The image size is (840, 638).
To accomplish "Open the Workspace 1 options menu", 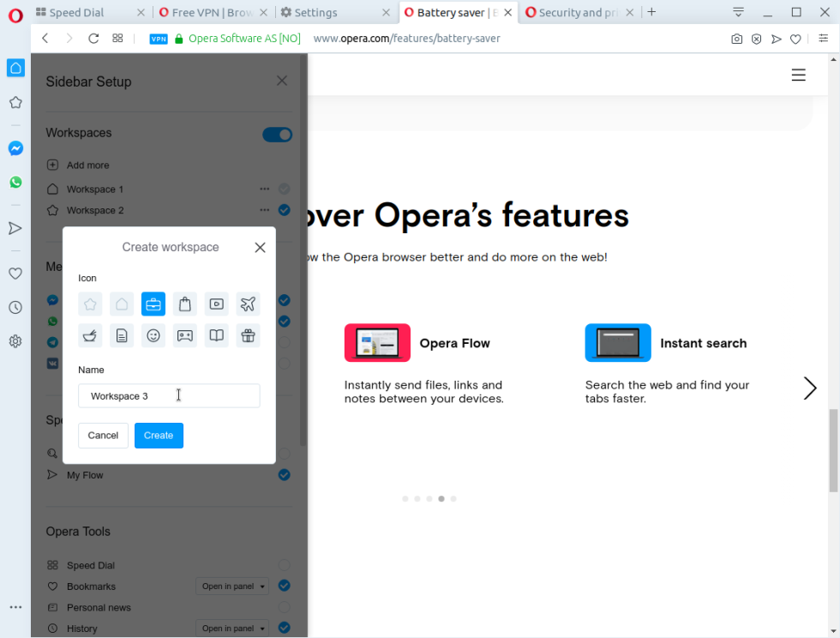I will coord(264,189).
